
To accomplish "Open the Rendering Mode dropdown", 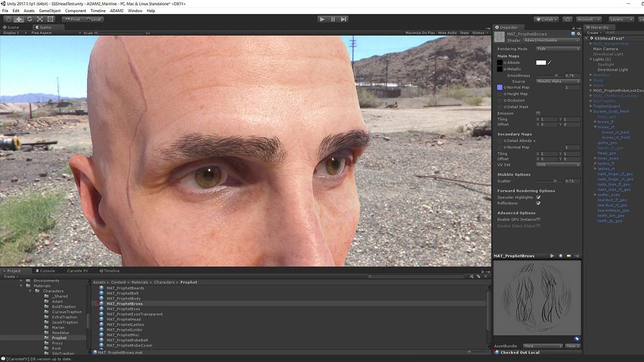I will [558, 49].
